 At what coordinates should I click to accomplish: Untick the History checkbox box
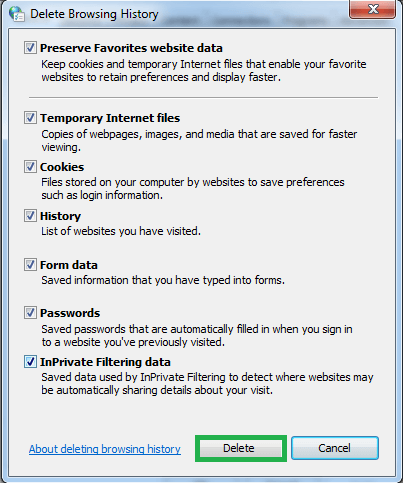30,216
